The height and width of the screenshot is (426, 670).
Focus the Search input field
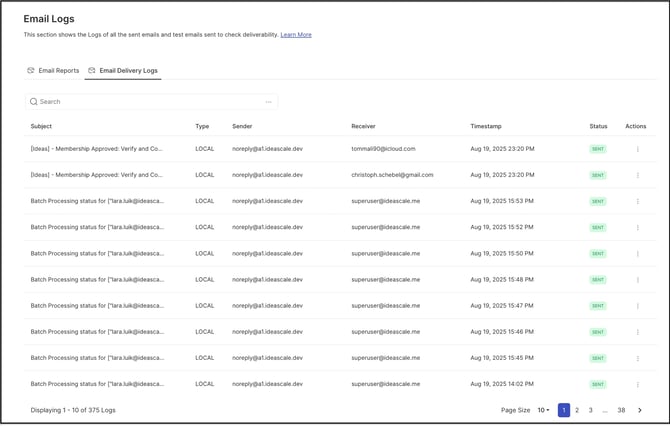coord(151,102)
